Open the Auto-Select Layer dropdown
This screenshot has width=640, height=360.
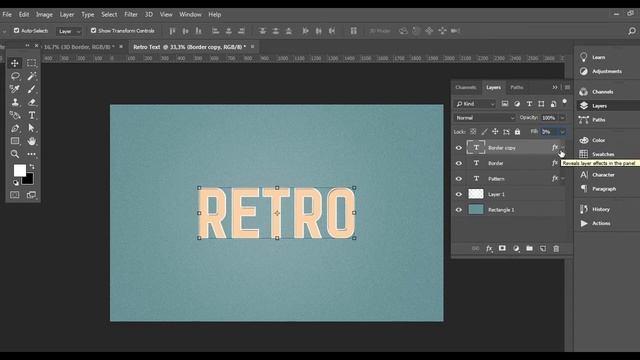pyautogui.click(x=69, y=31)
